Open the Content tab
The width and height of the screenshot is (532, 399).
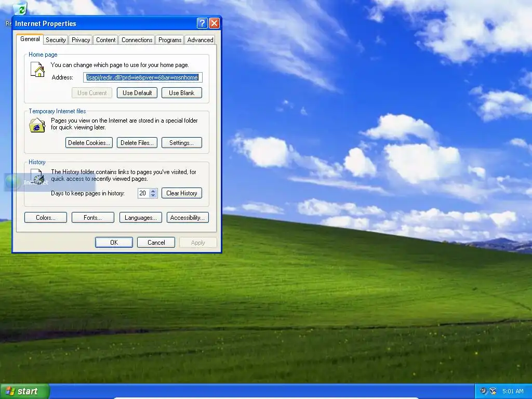pyautogui.click(x=105, y=40)
